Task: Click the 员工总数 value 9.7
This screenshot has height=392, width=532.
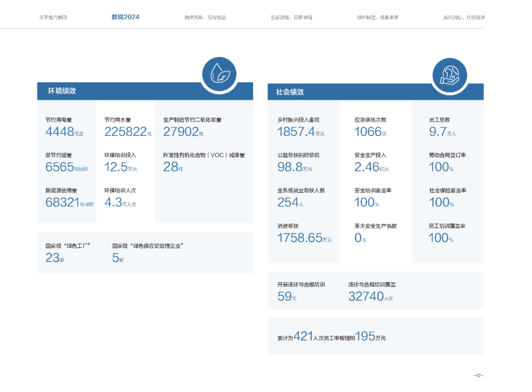Action: pos(438,131)
